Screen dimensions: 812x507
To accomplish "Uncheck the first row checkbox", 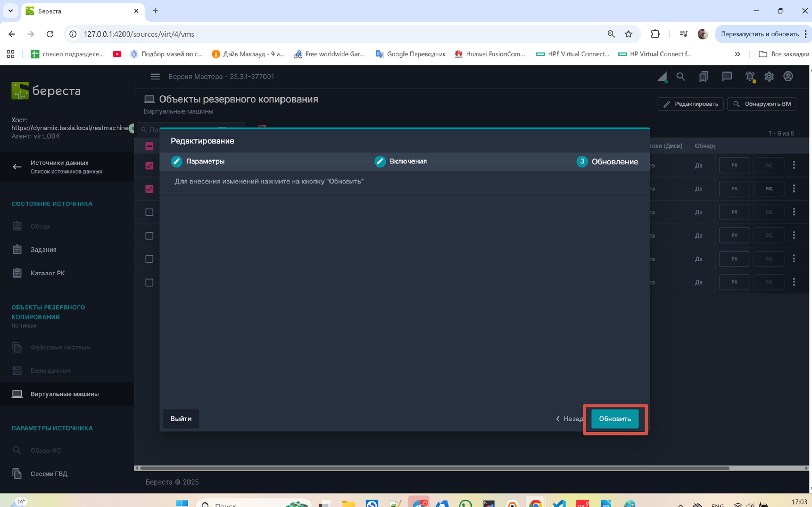I will click(x=149, y=166).
